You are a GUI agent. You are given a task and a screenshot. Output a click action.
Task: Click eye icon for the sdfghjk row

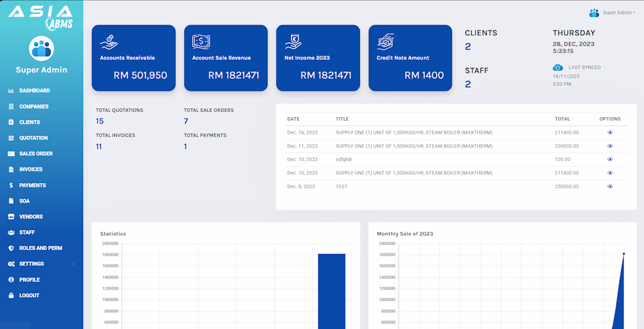point(610,159)
